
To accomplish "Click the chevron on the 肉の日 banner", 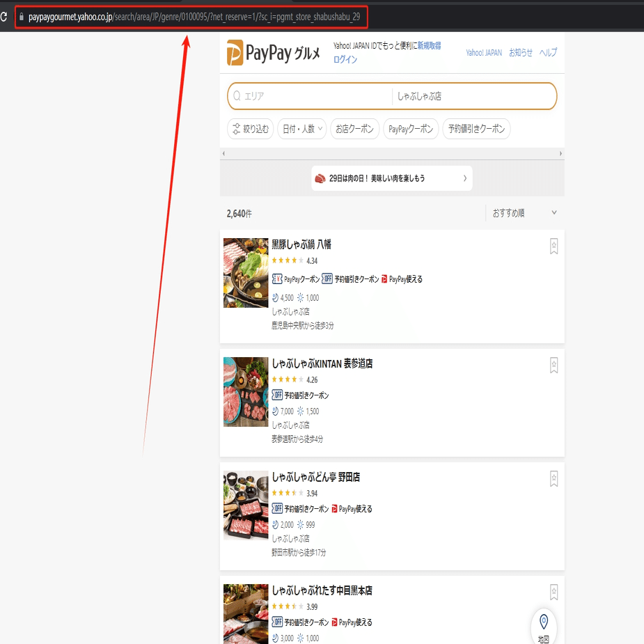I will [x=465, y=178].
